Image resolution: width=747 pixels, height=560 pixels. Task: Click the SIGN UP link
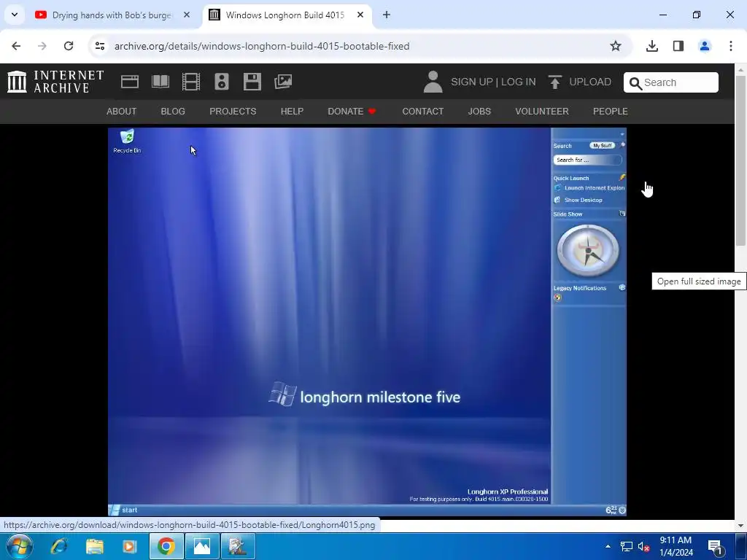coord(472,82)
